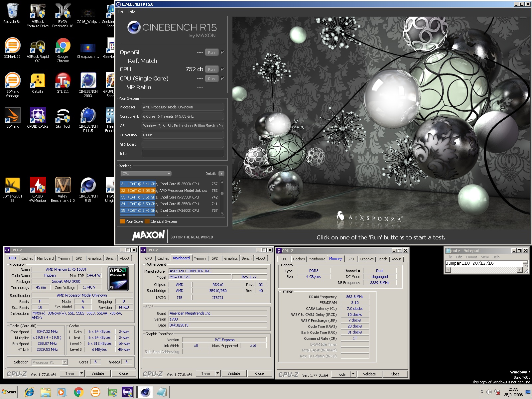Open the Recycle Bin desktop icon

coord(12,14)
